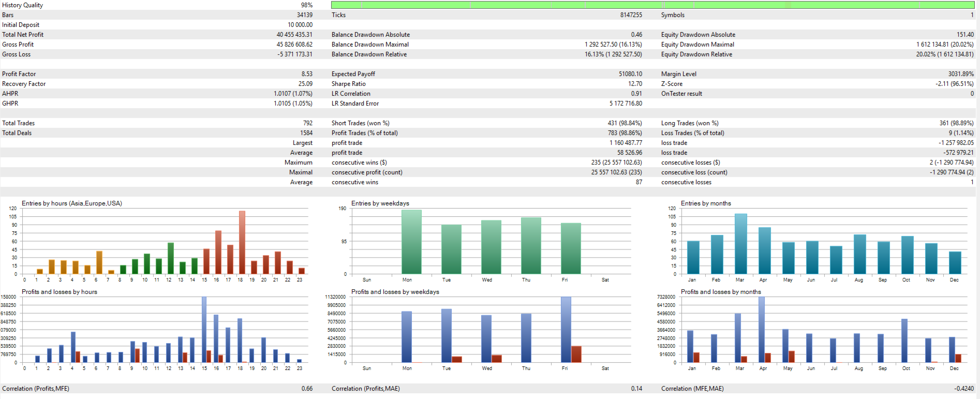Click the hour-15 profit bar
Image resolution: width=980 pixels, height=399 pixels.
tap(204, 329)
